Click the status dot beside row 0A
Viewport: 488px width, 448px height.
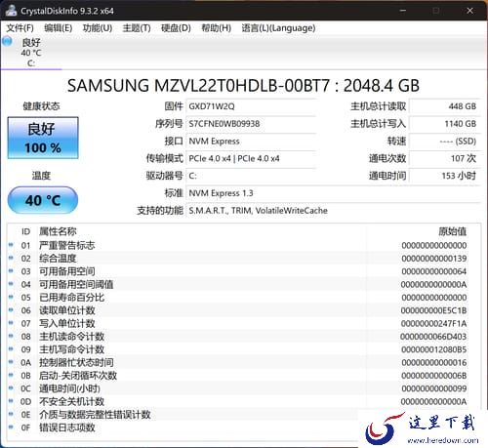point(11,362)
